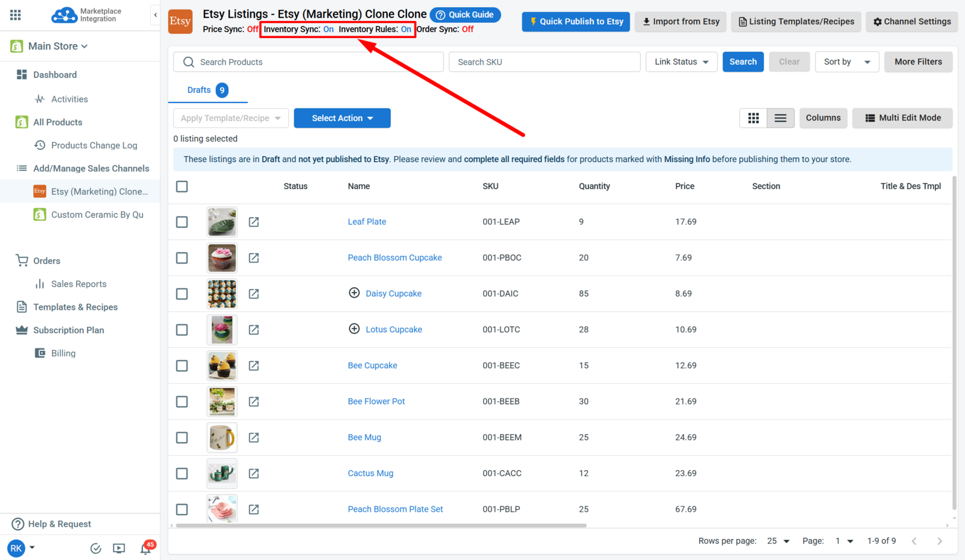
Task: Open the Sort by dropdown
Action: point(847,62)
